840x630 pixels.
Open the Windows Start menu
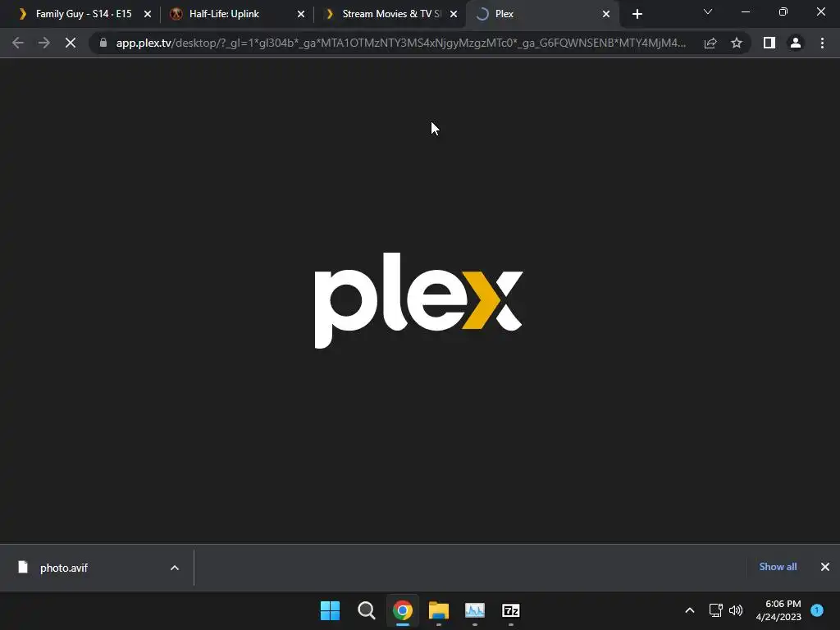[330, 610]
